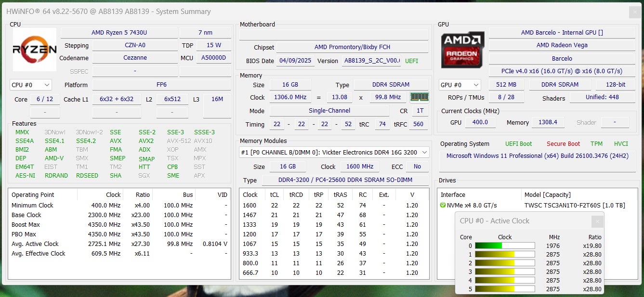Click the TPM indicator
This screenshot has width=644, height=297.
coord(596,144)
